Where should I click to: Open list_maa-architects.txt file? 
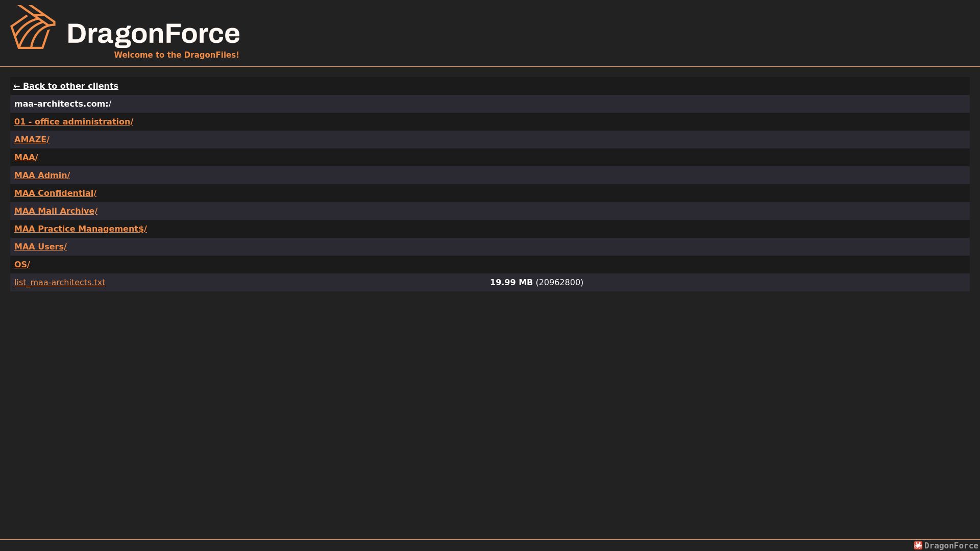coord(60,283)
